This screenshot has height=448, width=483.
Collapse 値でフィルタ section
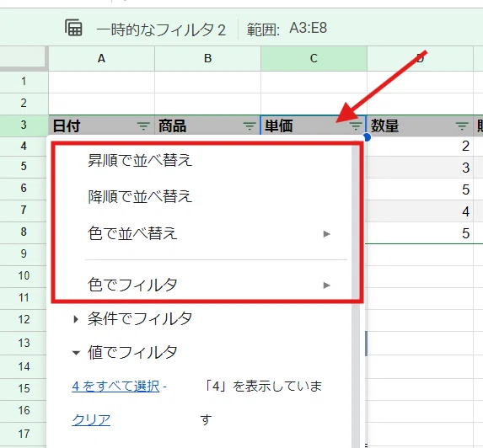[x=125, y=352]
